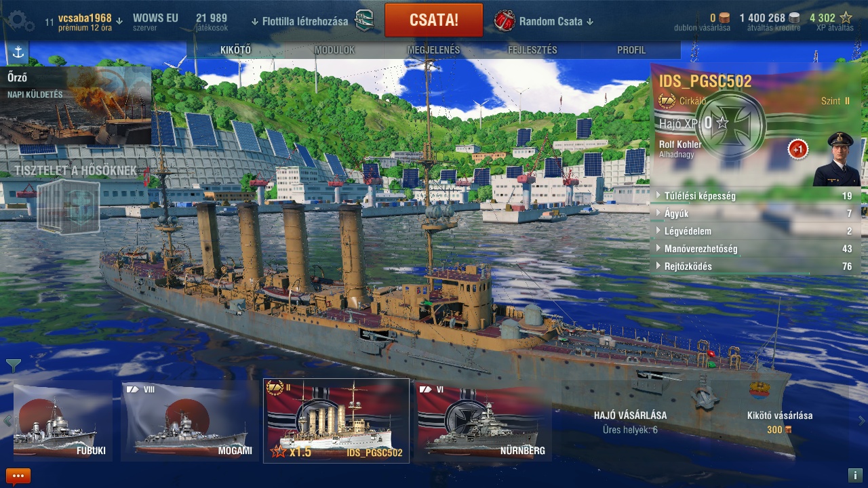
Task: Open the vcsaba1968 account dropdown
Action: (x=90, y=21)
